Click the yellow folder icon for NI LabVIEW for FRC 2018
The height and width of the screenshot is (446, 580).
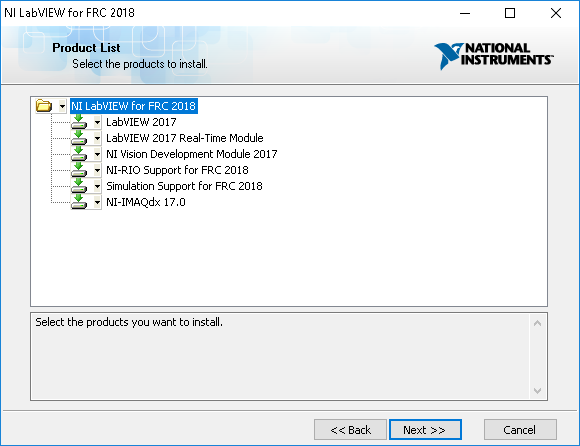pyautogui.click(x=44, y=106)
